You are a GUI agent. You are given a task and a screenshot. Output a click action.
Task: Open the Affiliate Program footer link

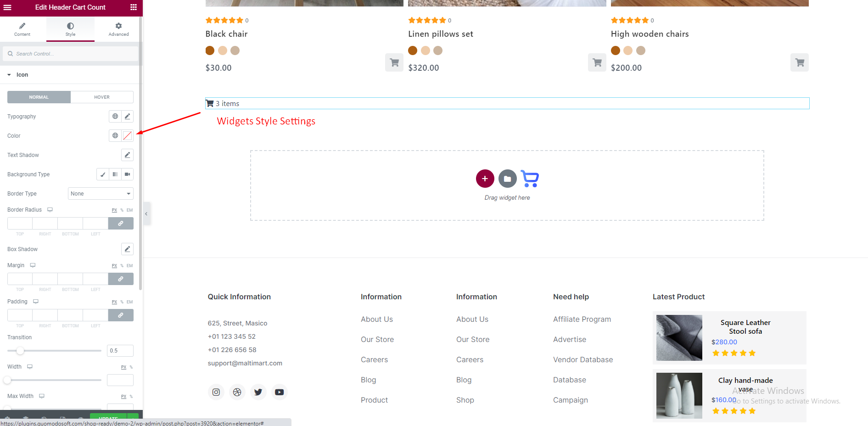point(582,319)
